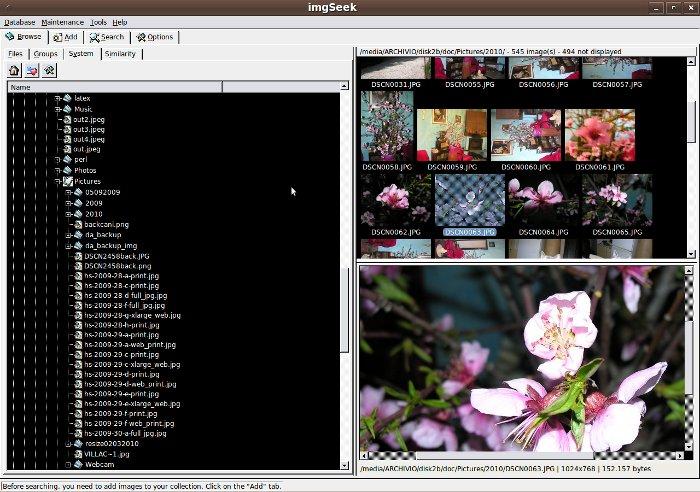Select hs-2009-28-a-print.jpg in the tree
Image resolution: width=700 pixels, height=492 pixels.
click(121, 276)
